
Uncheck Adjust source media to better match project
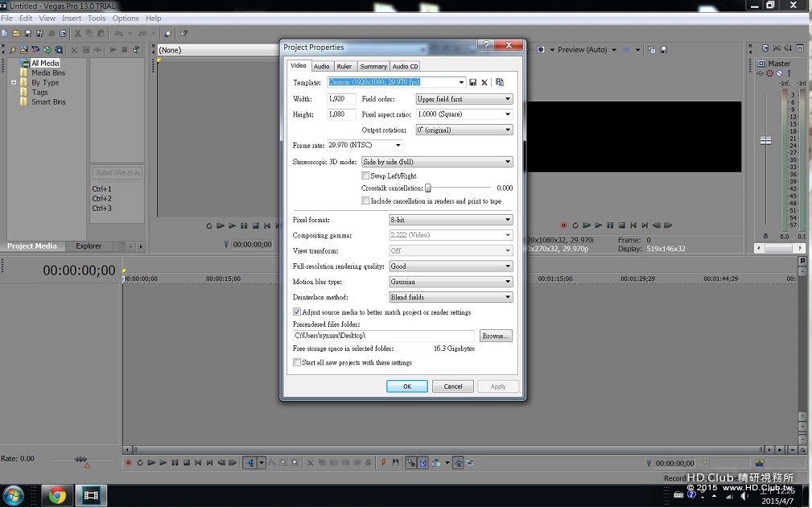coord(297,312)
